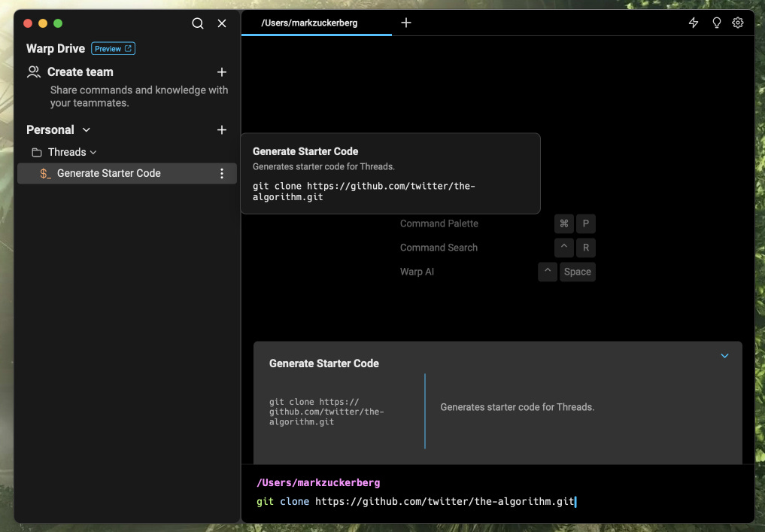Click the Threads folder label
The image size is (765, 532).
pos(67,152)
